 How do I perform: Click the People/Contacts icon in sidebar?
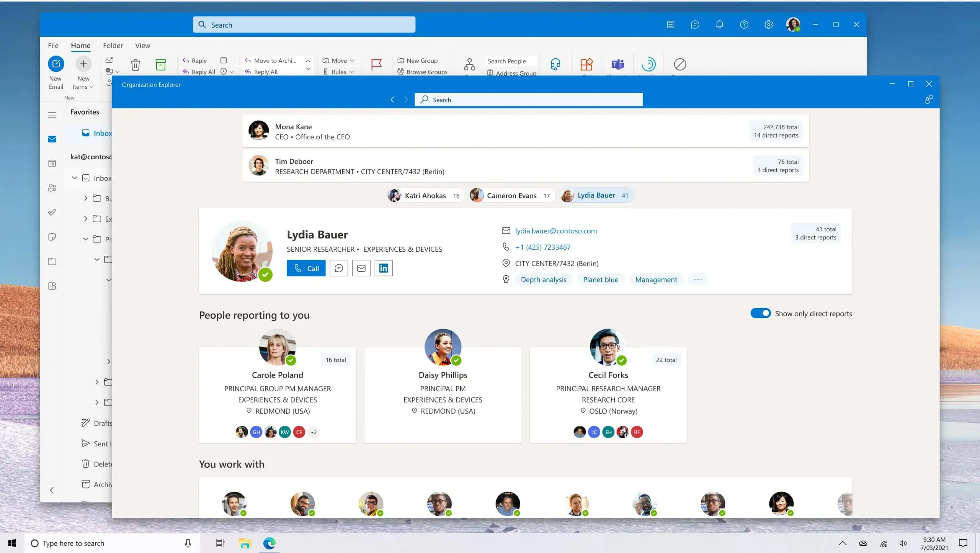(52, 188)
